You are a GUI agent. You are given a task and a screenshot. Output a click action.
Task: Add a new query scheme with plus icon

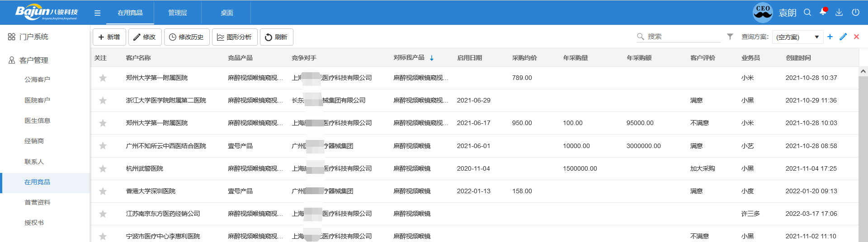(830, 37)
